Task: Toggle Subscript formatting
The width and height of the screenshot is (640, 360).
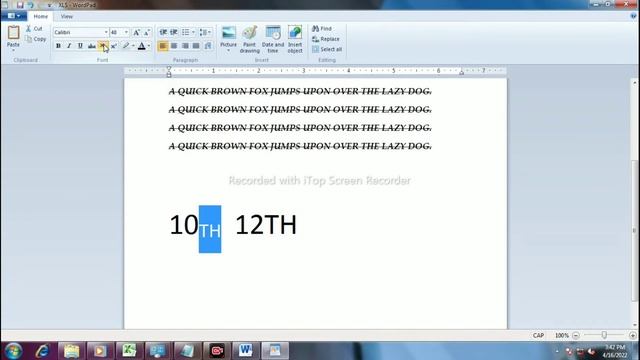Action: [x=102, y=46]
